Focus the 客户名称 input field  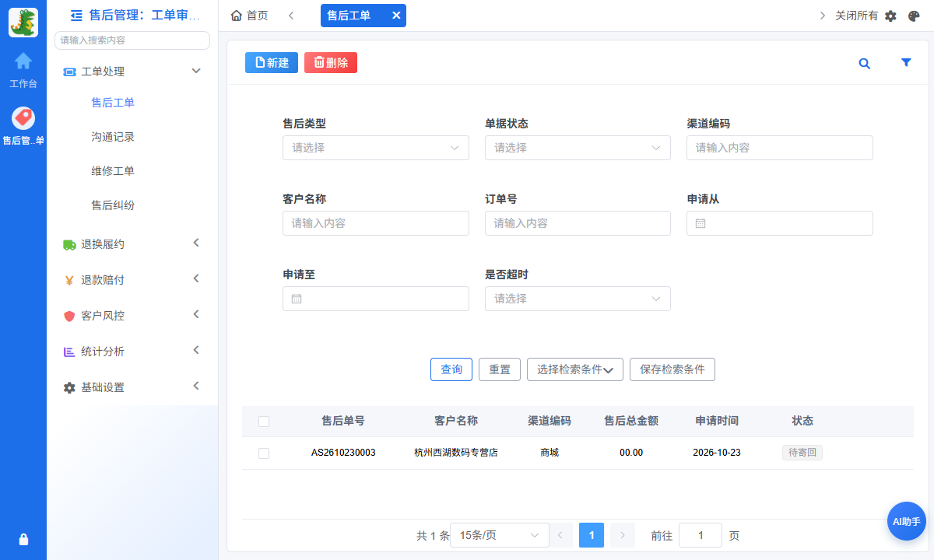pyautogui.click(x=376, y=223)
